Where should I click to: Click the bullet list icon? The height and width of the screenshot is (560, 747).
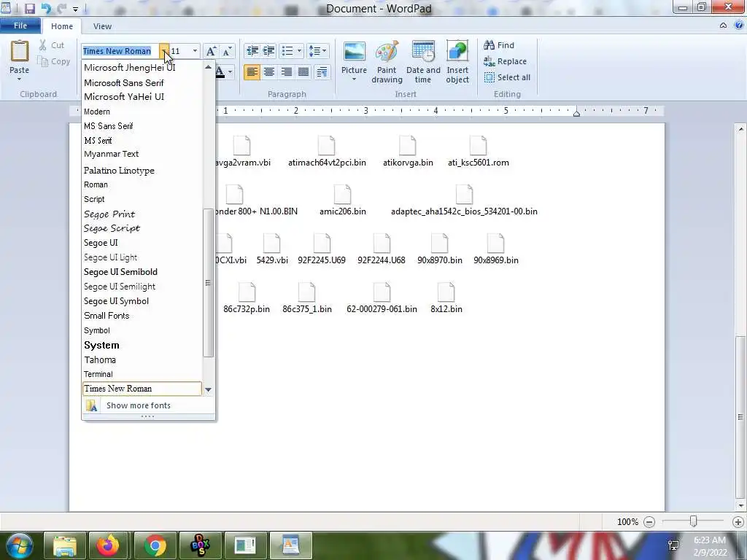pyautogui.click(x=287, y=50)
